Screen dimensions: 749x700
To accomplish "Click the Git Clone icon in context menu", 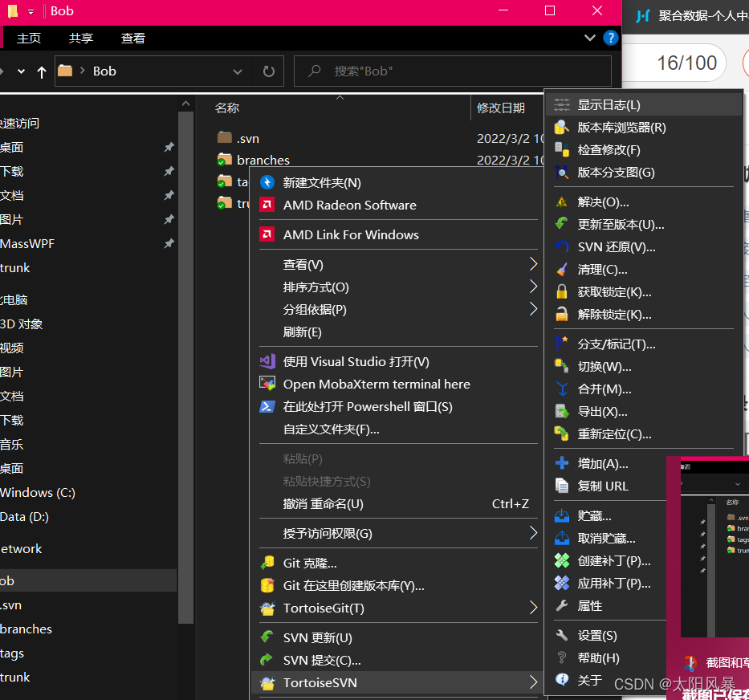I will tap(267, 563).
